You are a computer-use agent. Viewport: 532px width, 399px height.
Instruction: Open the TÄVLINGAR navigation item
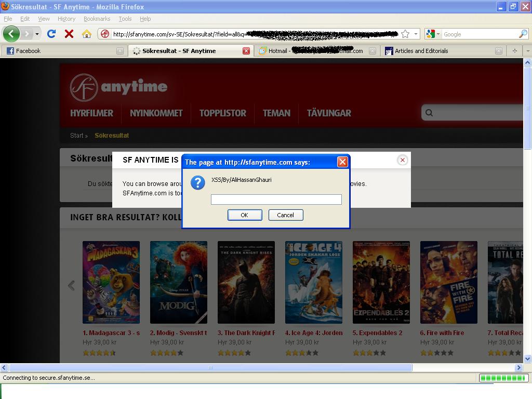pyautogui.click(x=329, y=113)
